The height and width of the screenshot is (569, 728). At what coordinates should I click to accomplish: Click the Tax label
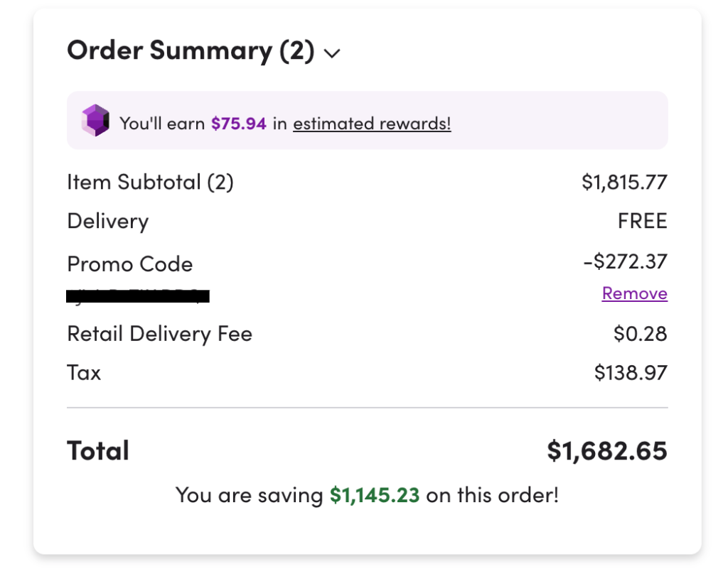[x=84, y=373]
